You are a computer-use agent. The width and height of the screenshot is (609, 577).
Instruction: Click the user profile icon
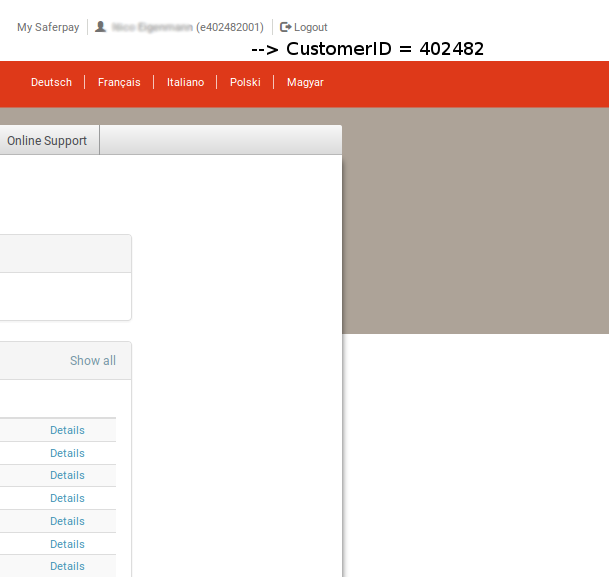click(x=100, y=27)
